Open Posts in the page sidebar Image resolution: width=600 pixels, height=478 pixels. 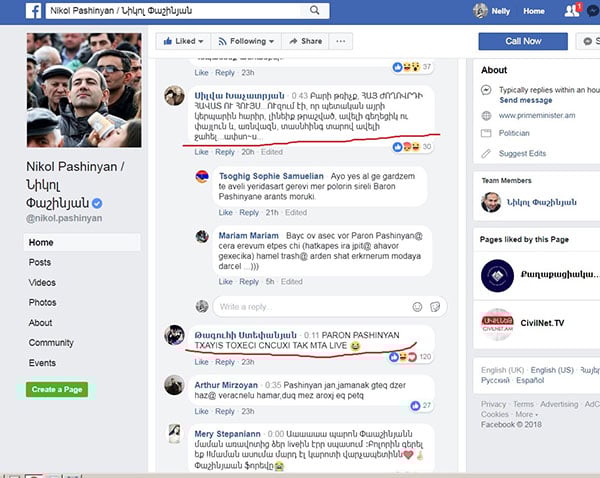click(x=40, y=263)
